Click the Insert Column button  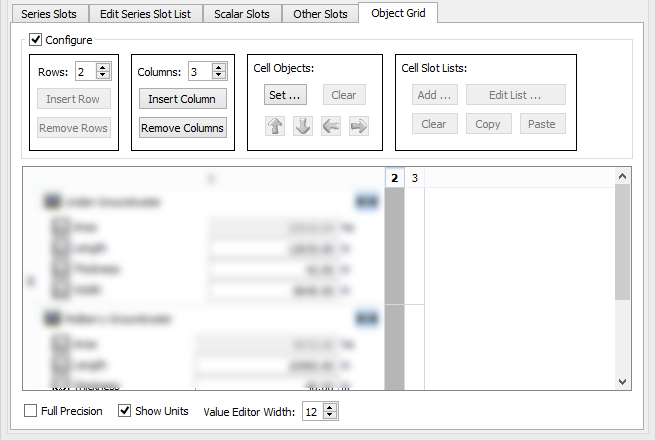pyautogui.click(x=183, y=99)
